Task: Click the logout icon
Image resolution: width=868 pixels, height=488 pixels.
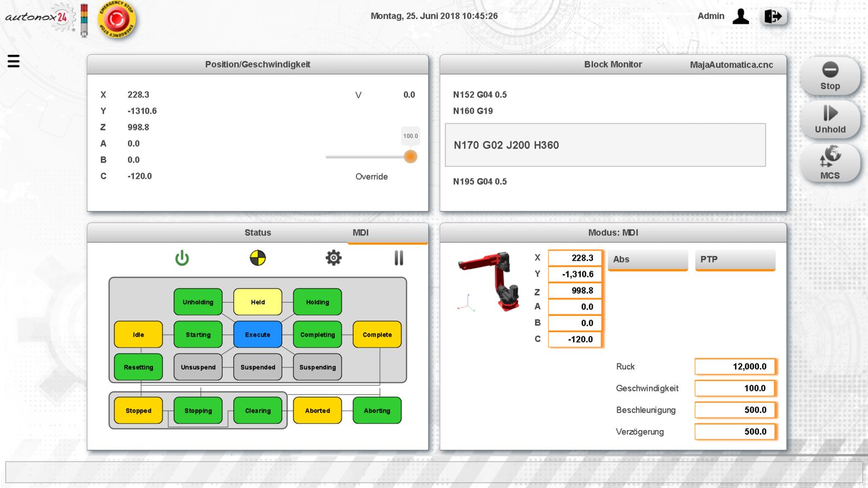Action: (773, 16)
